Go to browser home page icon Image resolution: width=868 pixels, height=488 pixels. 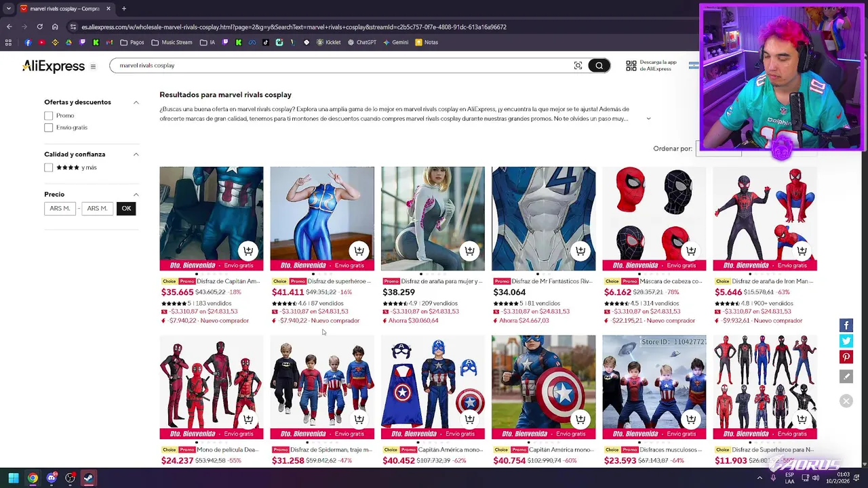55,27
